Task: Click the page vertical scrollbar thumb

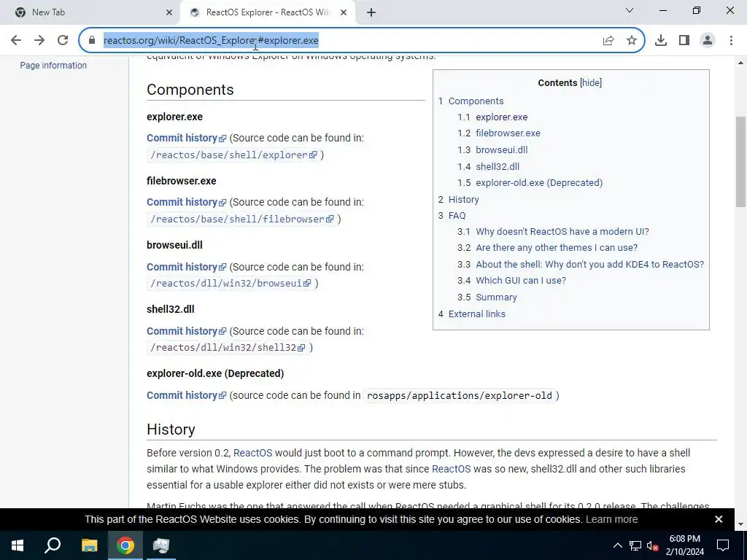Action: (741, 162)
